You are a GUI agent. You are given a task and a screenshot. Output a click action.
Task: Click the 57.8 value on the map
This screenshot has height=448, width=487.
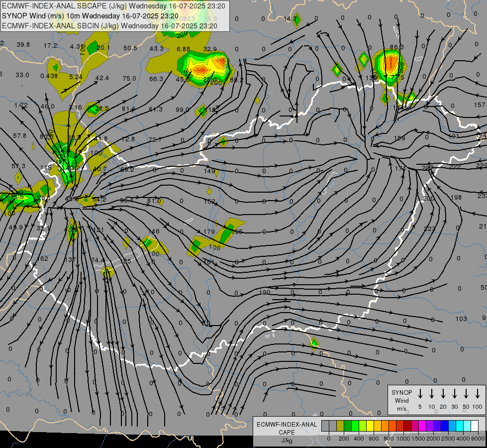click(19, 135)
